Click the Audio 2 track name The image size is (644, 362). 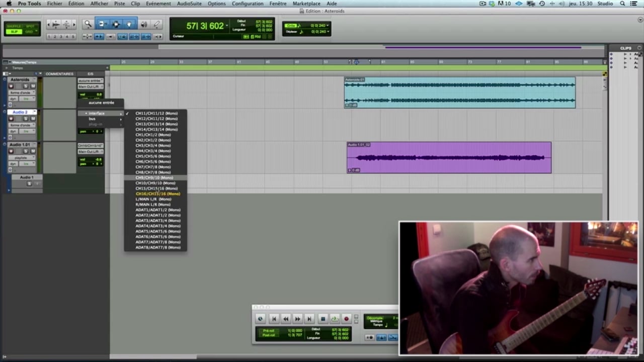click(x=20, y=112)
